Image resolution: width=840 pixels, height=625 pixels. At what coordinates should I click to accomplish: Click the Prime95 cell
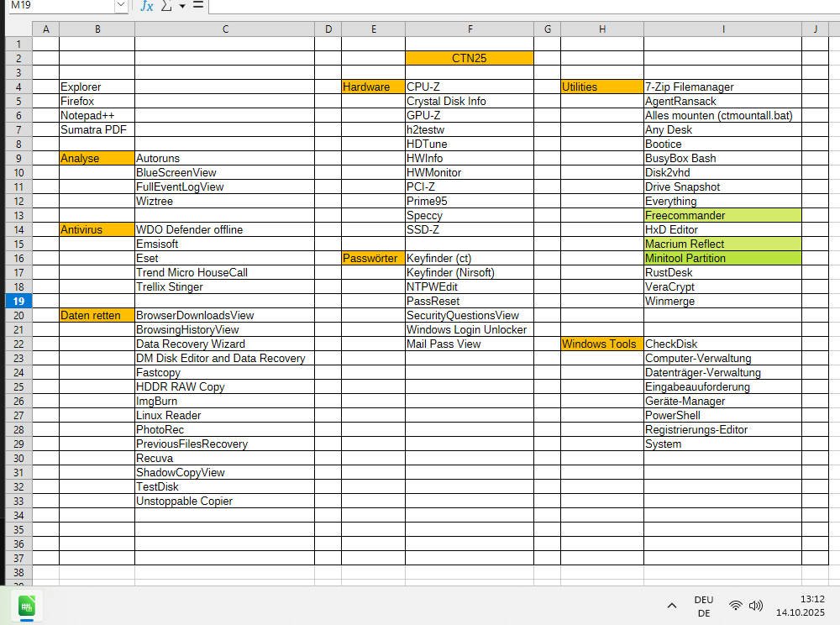[470, 201]
